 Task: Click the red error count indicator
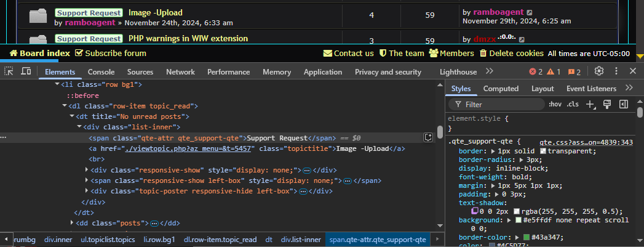coord(536,72)
